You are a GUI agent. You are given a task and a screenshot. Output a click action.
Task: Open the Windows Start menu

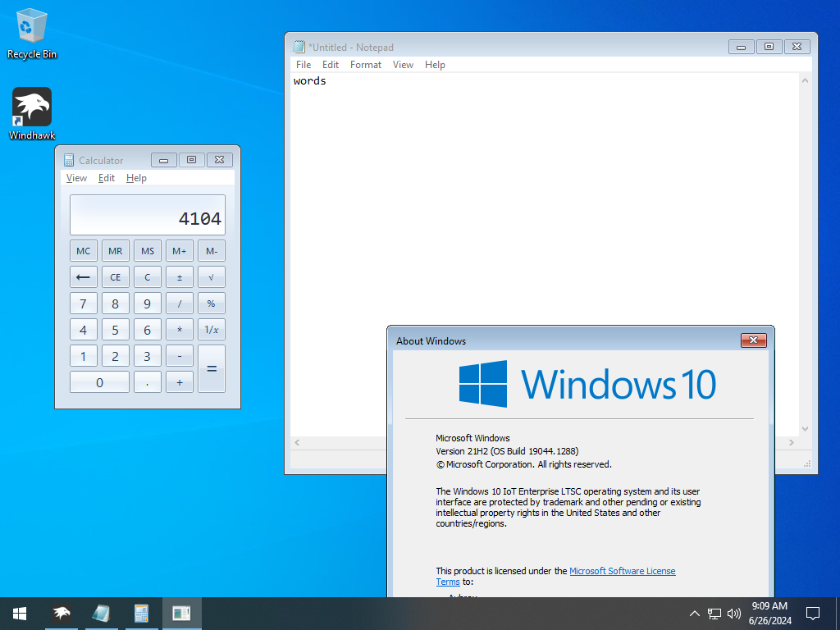(x=20, y=613)
